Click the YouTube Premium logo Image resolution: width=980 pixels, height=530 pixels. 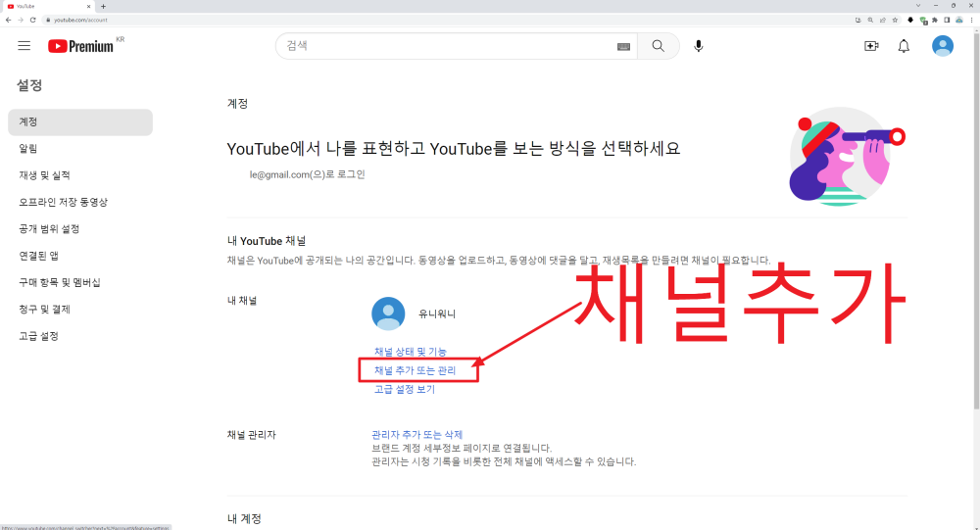(81, 46)
